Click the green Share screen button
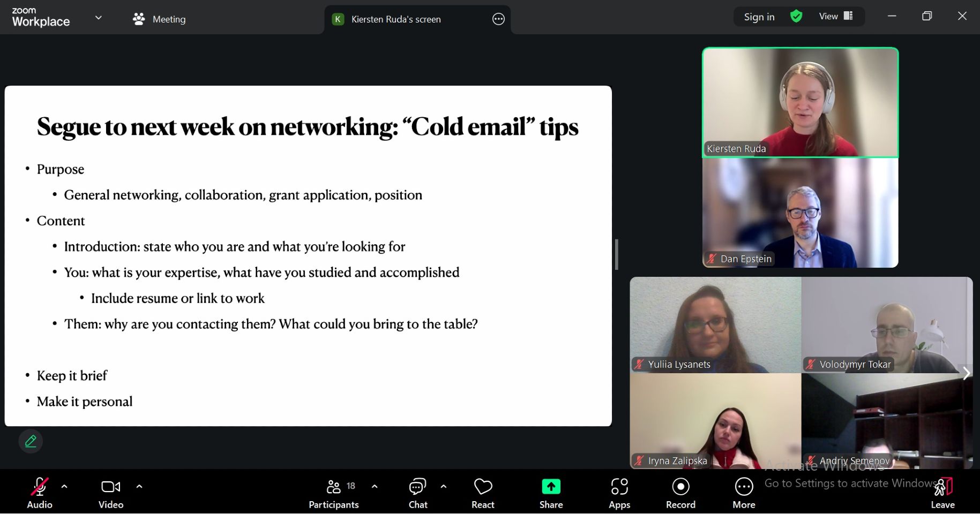This screenshot has height=514, width=980. pos(551,493)
